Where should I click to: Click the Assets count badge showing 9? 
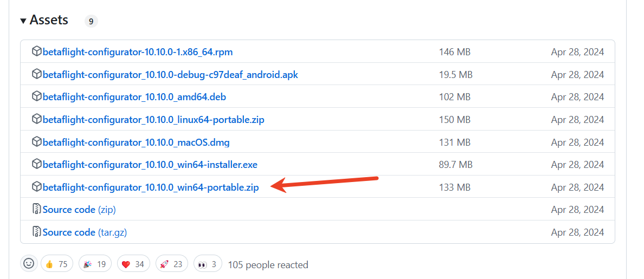(91, 22)
